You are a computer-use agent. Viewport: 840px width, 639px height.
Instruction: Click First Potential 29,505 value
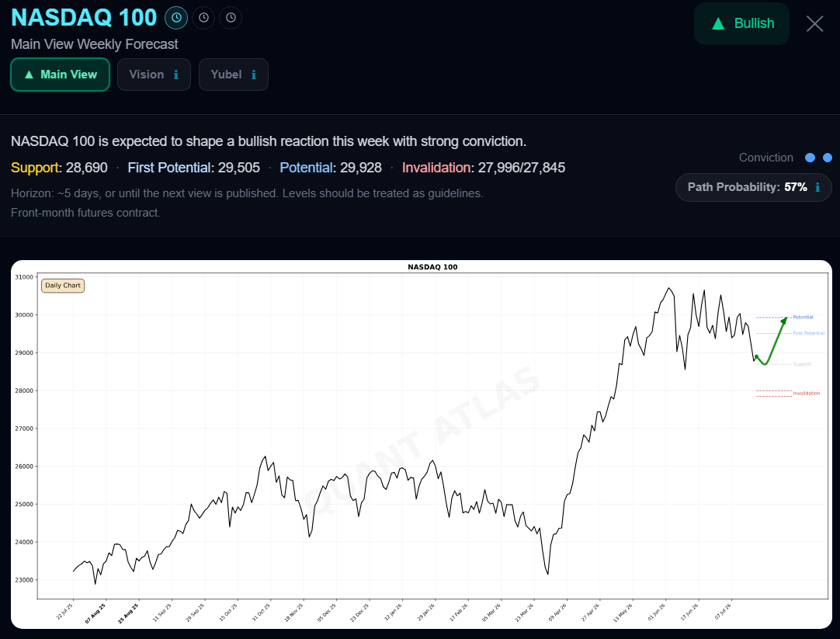coord(193,168)
